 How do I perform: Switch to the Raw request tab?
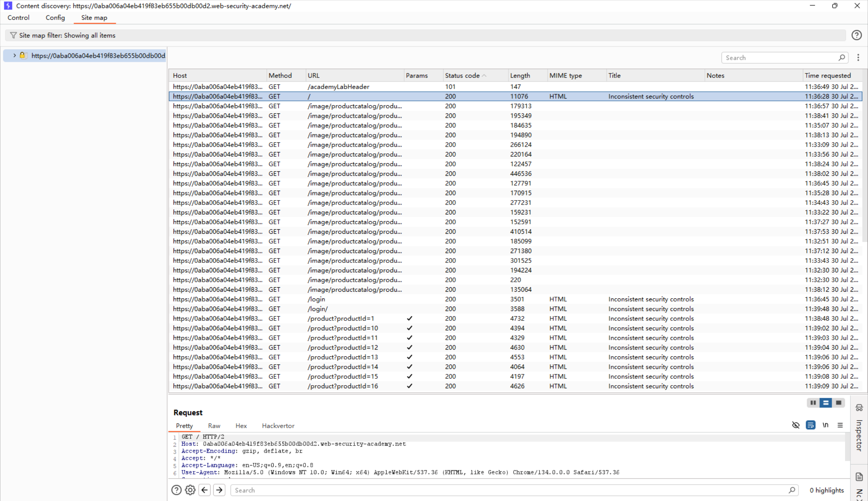pos(214,426)
